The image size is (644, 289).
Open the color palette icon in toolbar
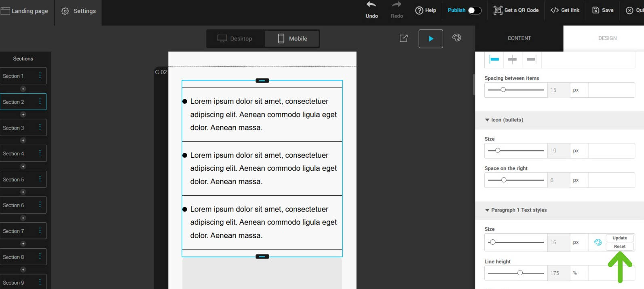pos(456,38)
